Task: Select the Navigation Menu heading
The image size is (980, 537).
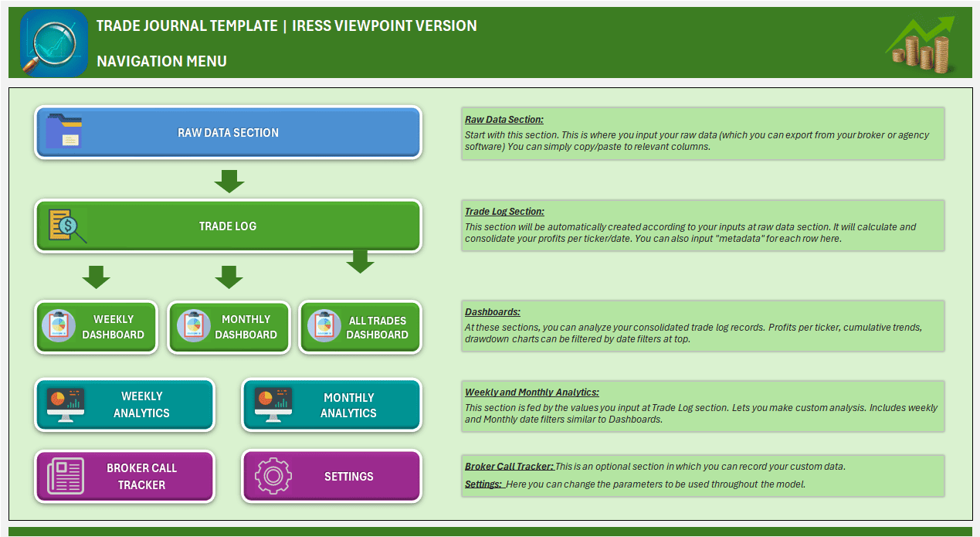Action: click(161, 61)
